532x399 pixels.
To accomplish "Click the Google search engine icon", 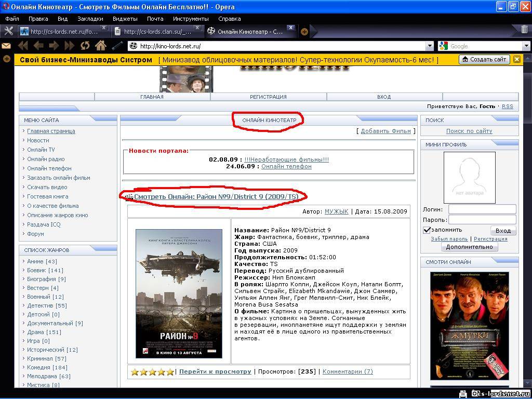I will 444,46.
